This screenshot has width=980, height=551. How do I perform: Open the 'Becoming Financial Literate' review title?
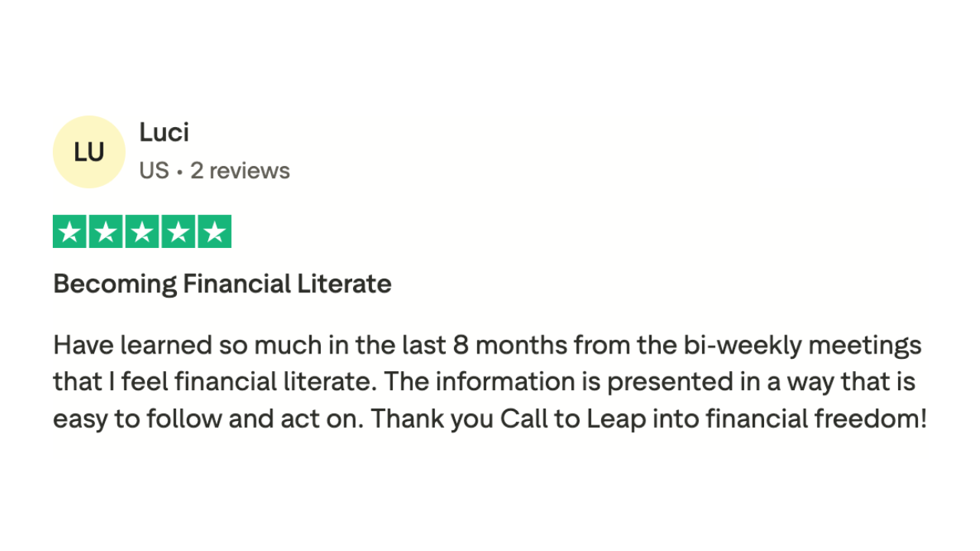222,284
